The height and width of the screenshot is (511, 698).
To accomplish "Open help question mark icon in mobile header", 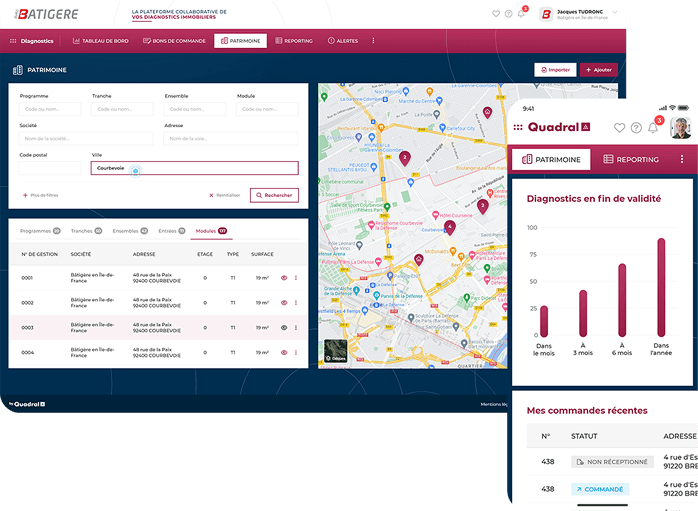I will coord(636,128).
